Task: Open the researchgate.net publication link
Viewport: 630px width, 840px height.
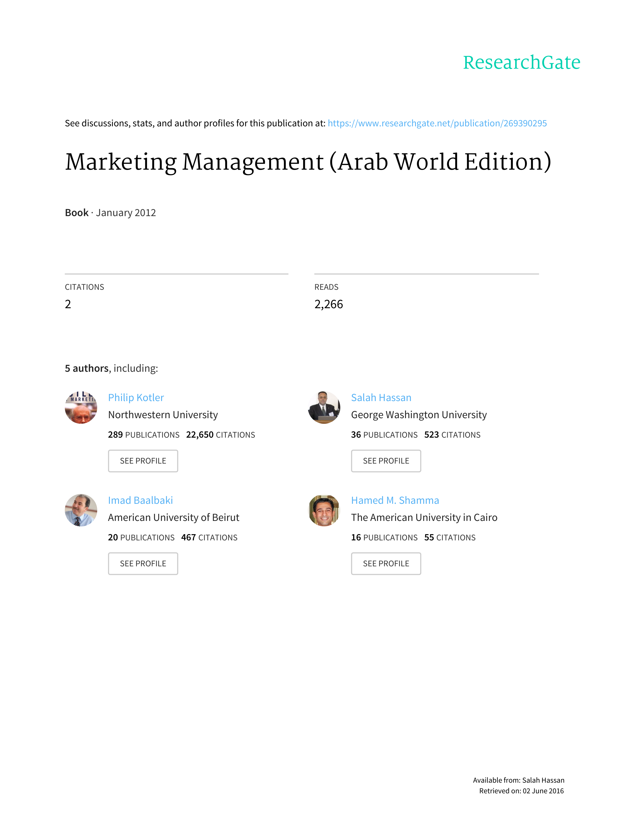Action: click(x=437, y=123)
